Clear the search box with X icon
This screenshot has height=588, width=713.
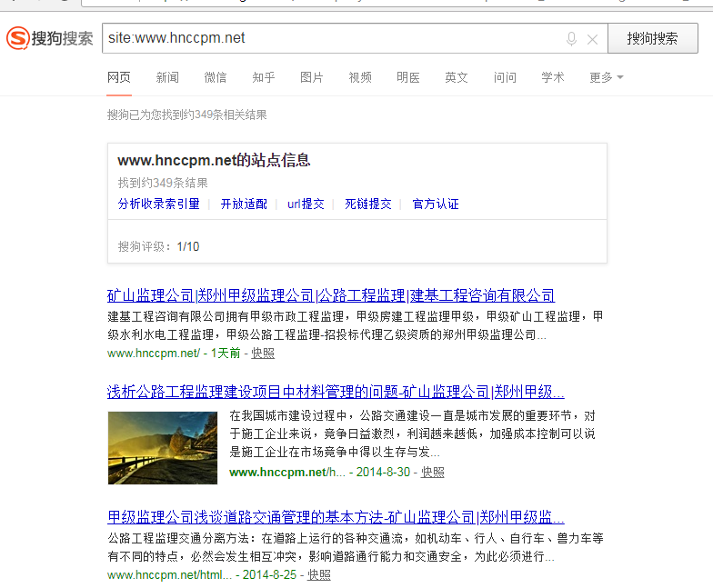[x=593, y=40]
